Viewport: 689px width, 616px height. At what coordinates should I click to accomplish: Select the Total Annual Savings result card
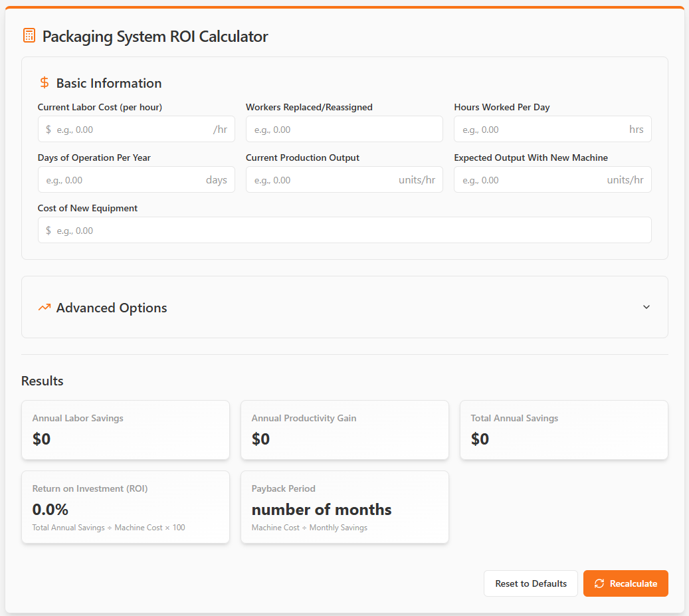(563, 430)
